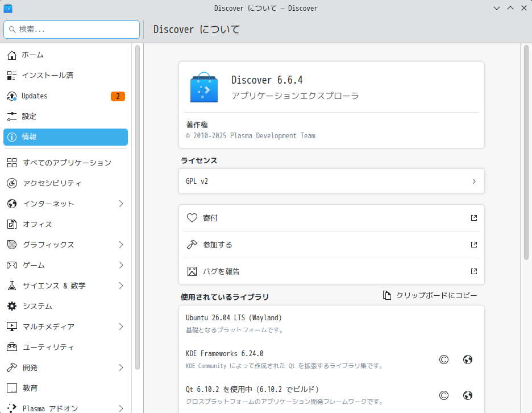Expand the サイエンス & 数学 category chevron
The width and height of the screenshot is (532, 413).
click(121, 286)
